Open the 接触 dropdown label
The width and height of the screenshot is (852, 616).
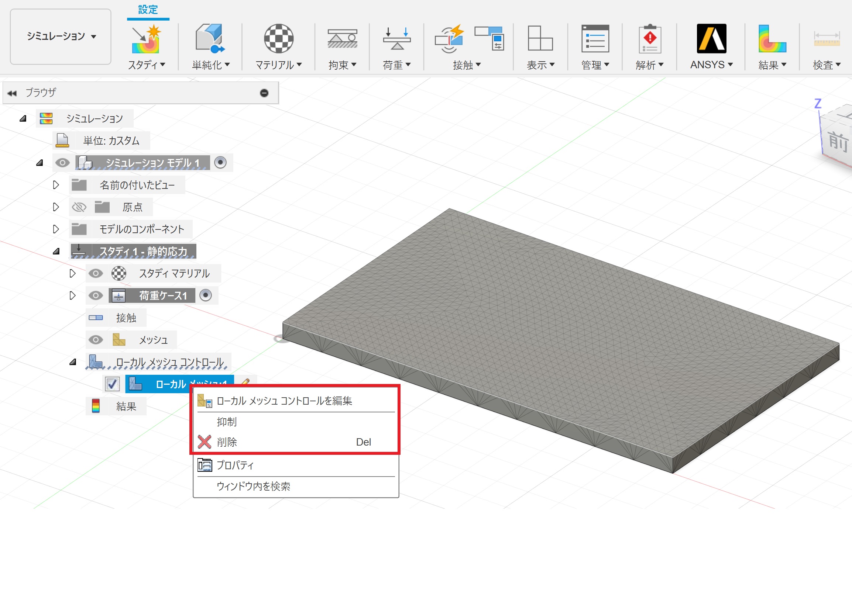tap(467, 65)
